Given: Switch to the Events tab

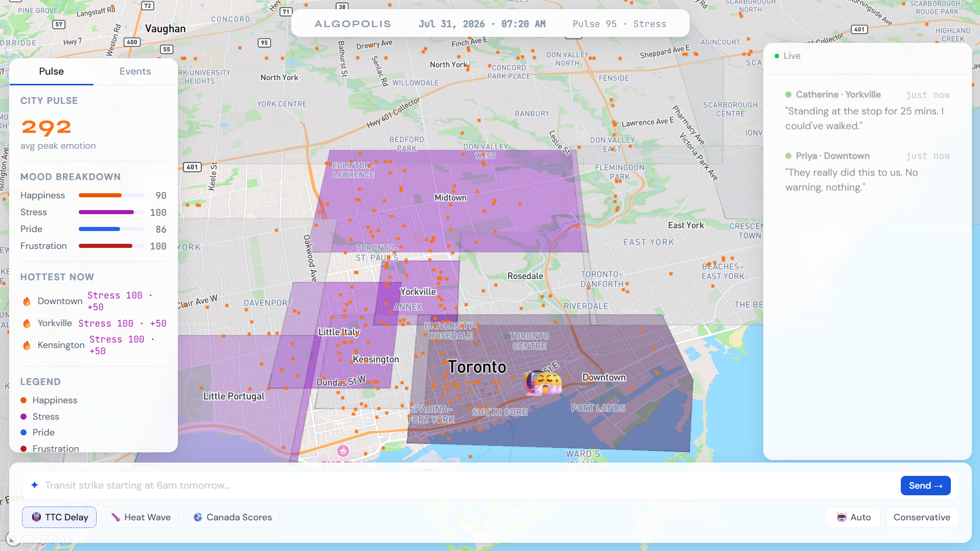Looking at the screenshot, I should coord(135,72).
